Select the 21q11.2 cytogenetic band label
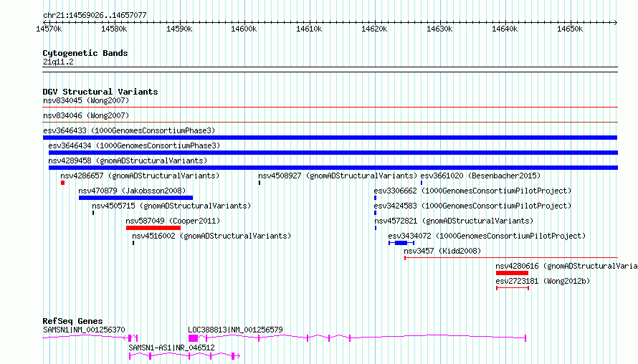 coord(58,62)
